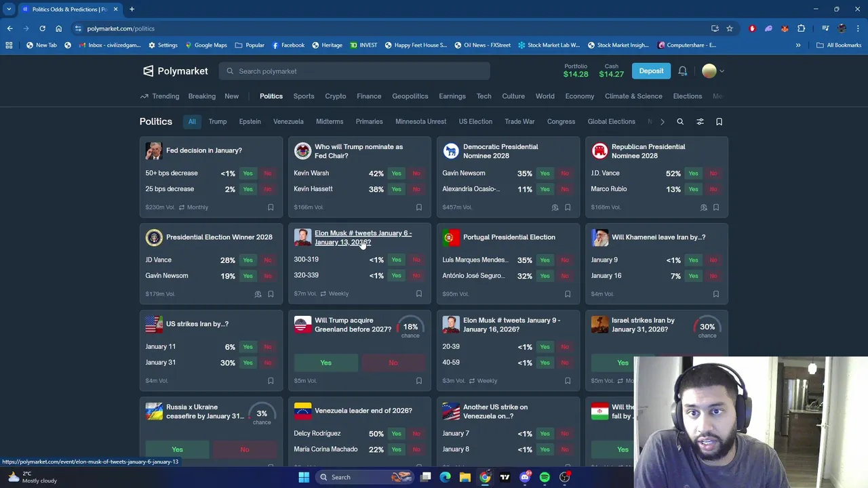Buy No on J.D. Vance nominee
This screenshot has height=488, width=868.
pyautogui.click(x=713, y=174)
